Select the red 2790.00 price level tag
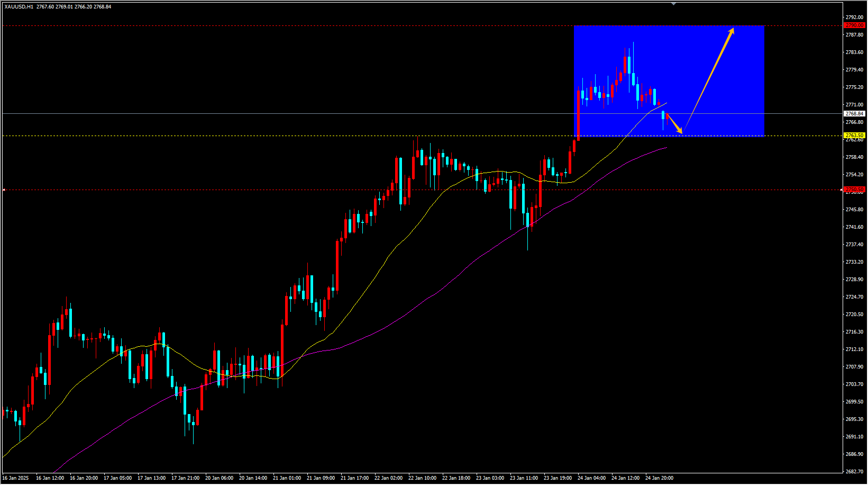The height and width of the screenshot is (485, 868). point(855,25)
